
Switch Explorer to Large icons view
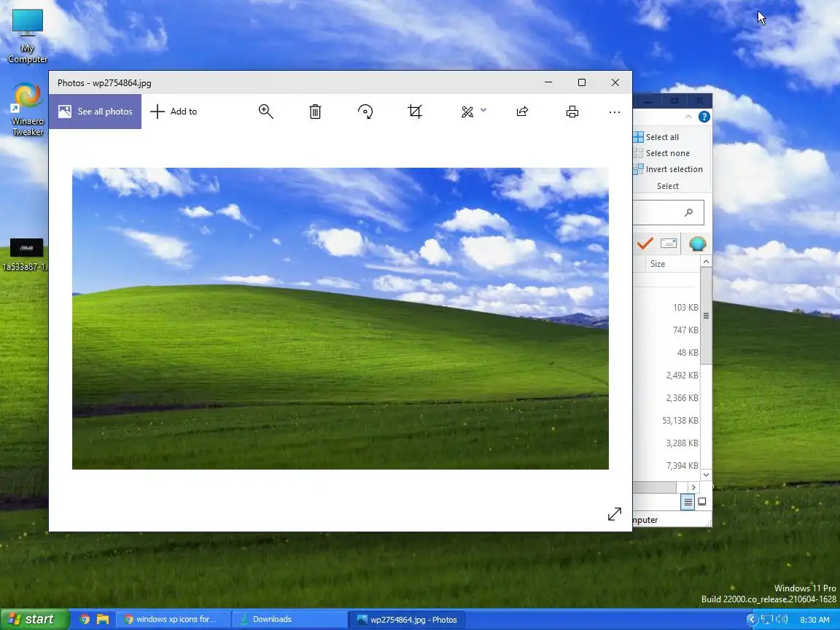coord(701,502)
